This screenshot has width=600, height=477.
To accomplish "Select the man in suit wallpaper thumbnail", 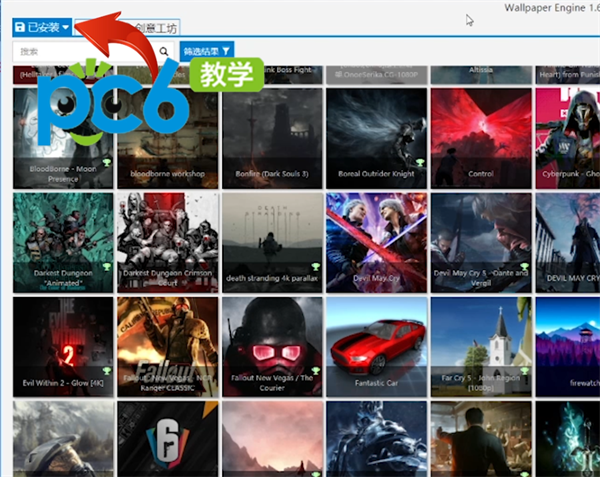I will (481, 439).
